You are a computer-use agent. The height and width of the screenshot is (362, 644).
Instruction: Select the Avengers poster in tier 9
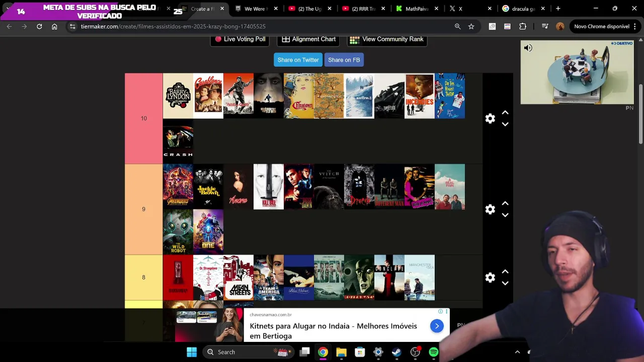(x=178, y=187)
